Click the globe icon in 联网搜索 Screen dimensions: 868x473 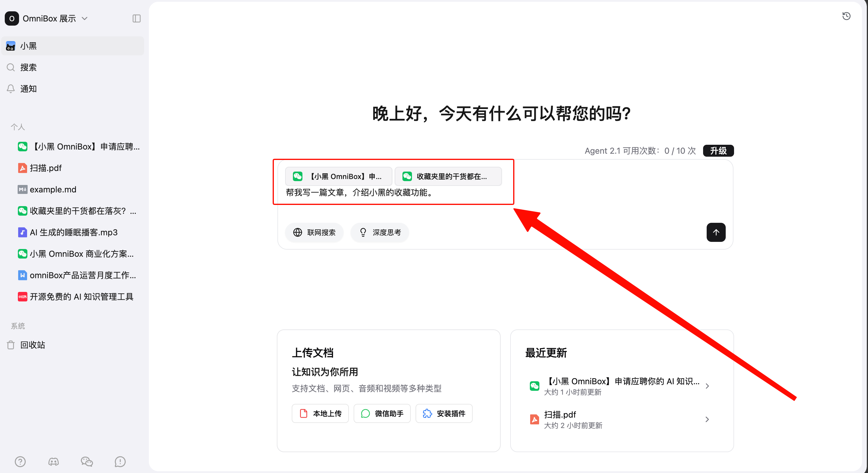tap(298, 232)
